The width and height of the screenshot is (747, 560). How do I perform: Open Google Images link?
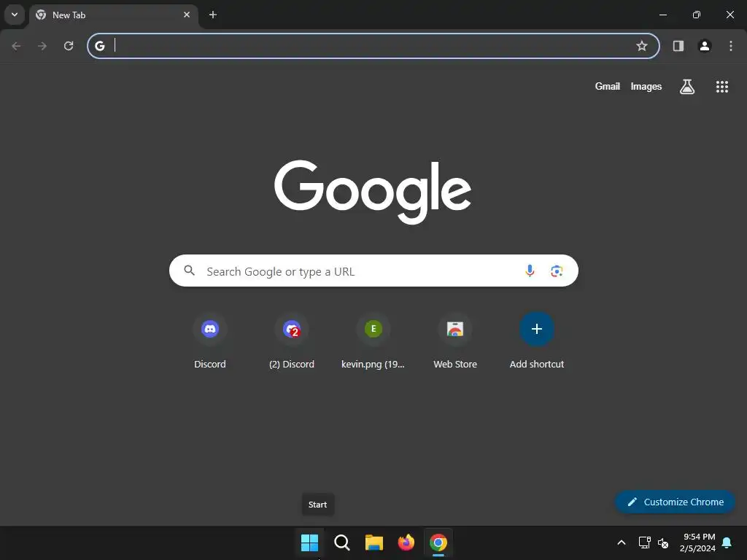[646, 86]
